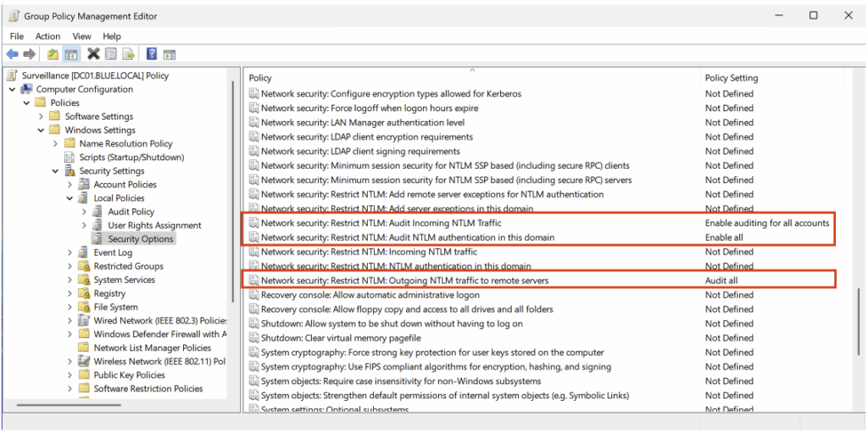This screenshot has height=433, width=868.
Task: Toggle the Show/Hide Console Tree icon
Action: pyautogui.click(x=72, y=54)
